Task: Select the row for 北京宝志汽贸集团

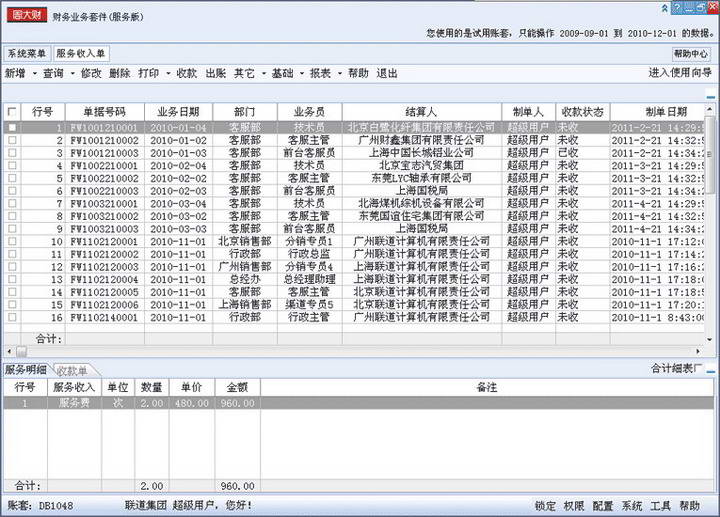Action: tap(354, 166)
